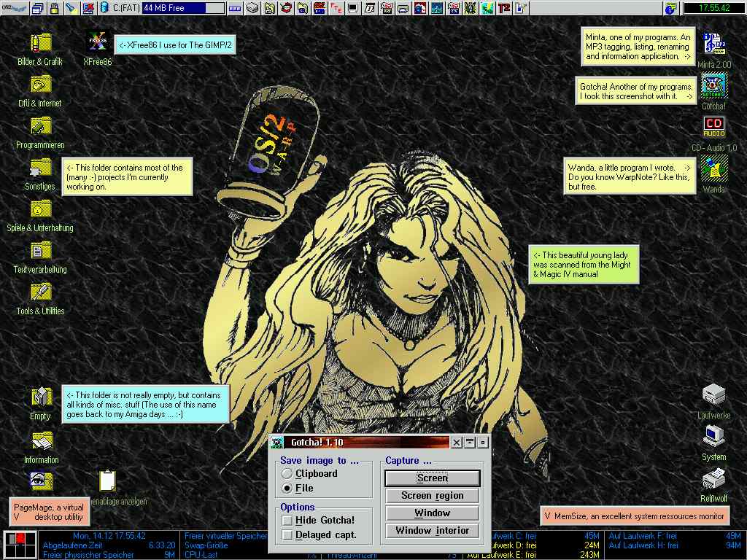Screen dimensions: 747x560
Task: Open the window list icon in WarpCenter
Action: [x=38, y=8]
